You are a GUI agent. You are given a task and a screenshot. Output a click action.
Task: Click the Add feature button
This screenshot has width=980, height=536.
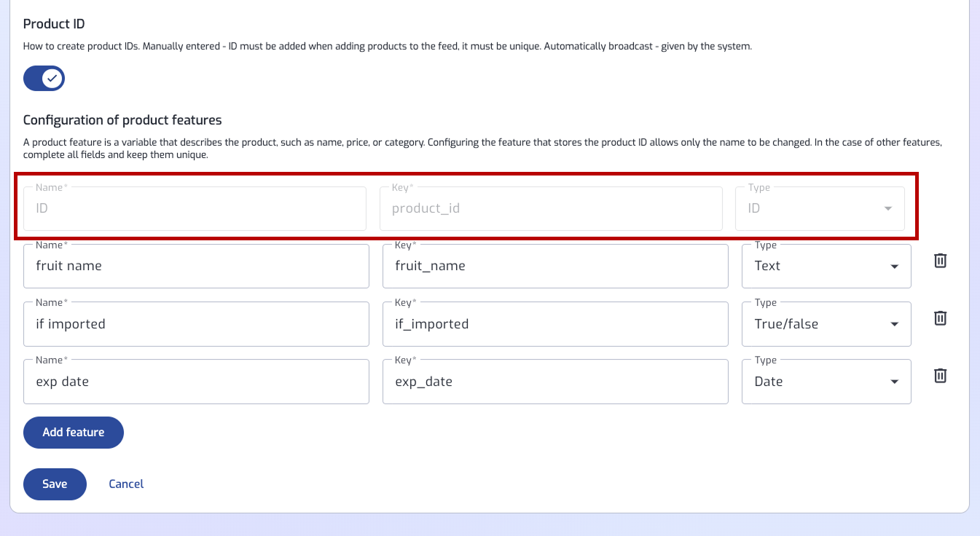pos(74,433)
